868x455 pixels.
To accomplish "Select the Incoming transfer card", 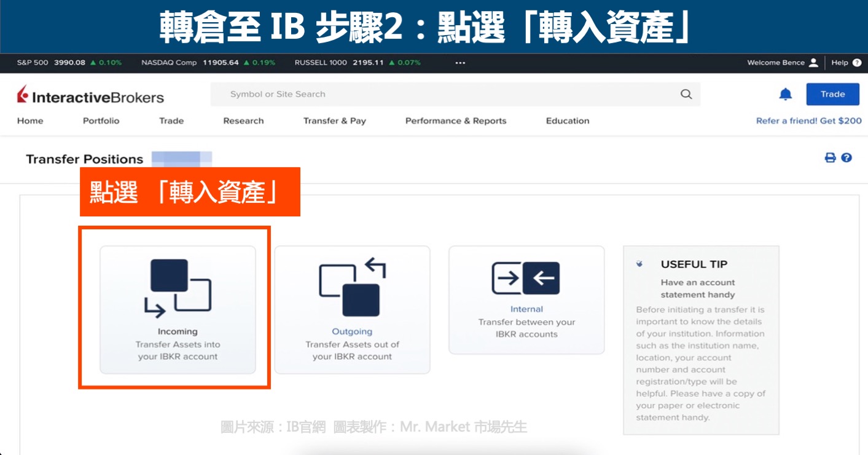I will click(x=178, y=310).
